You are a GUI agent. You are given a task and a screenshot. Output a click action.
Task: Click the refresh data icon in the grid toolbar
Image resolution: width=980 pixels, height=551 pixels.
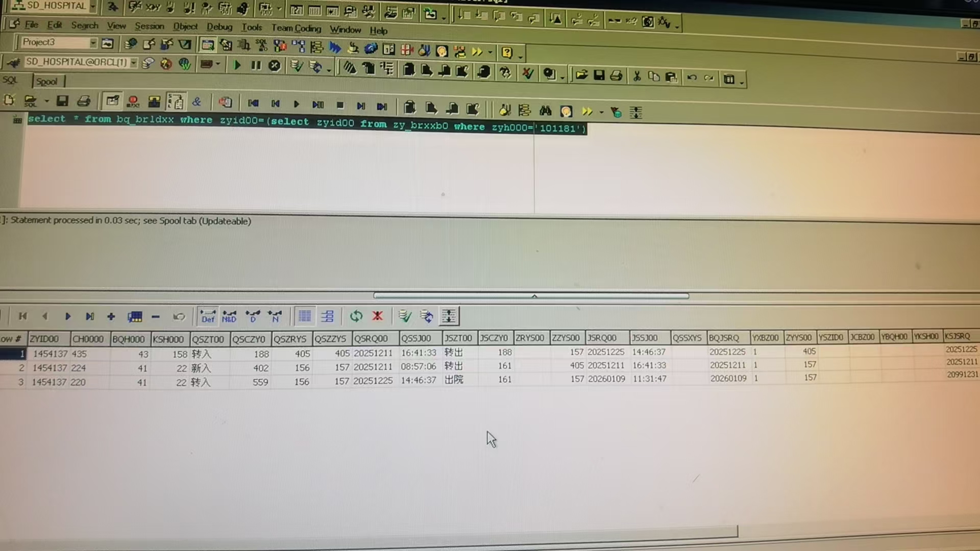tap(356, 316)
